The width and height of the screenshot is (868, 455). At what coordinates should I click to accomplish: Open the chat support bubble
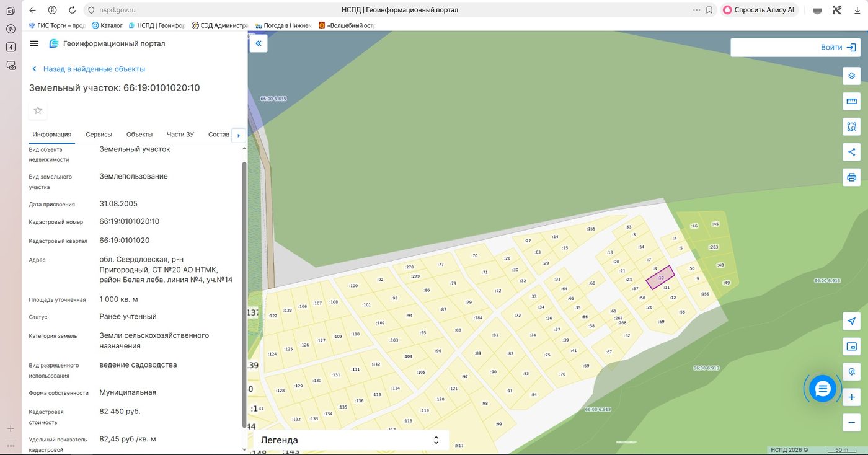point(823,389)
